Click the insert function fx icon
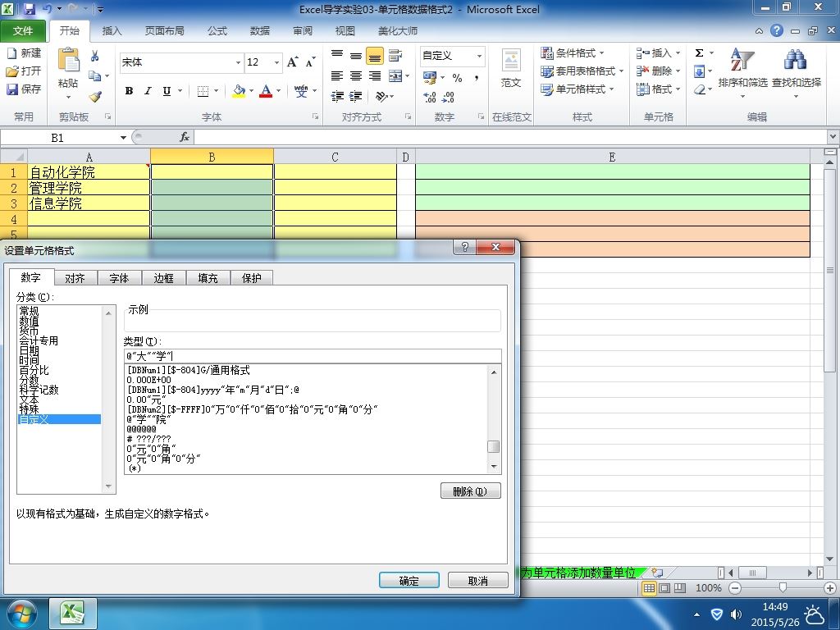840x630 pixels. [185, 137]
